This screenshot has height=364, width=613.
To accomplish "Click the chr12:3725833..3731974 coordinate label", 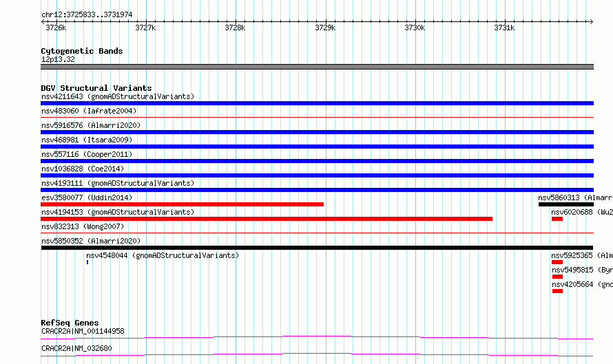I will pyautogui.click(x=87, y=14).
